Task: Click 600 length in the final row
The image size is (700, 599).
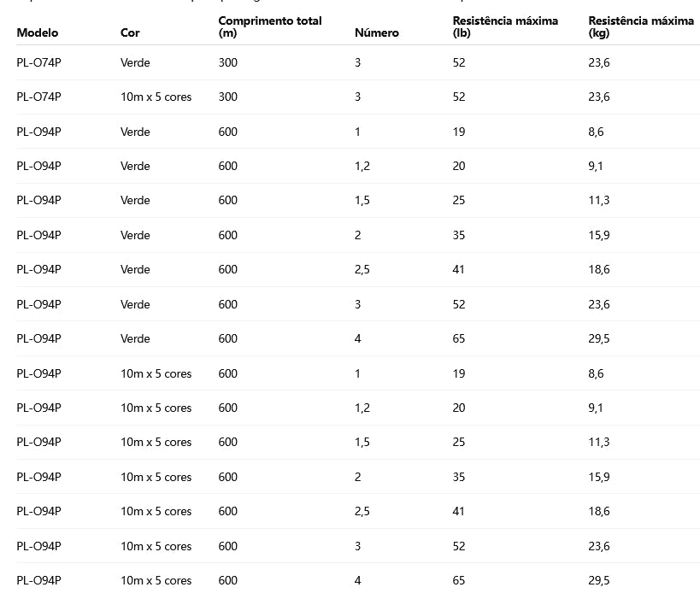Action: pyautogui.click(x=227, y=581)
